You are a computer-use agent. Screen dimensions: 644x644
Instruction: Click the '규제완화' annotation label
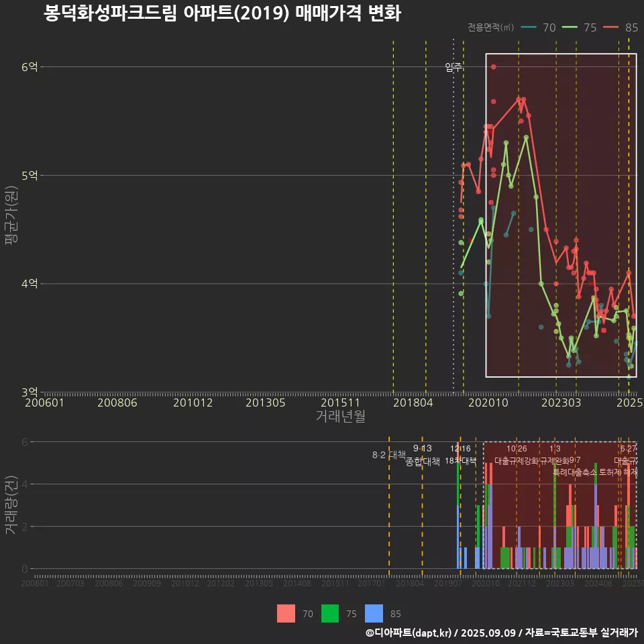point(555,461)
